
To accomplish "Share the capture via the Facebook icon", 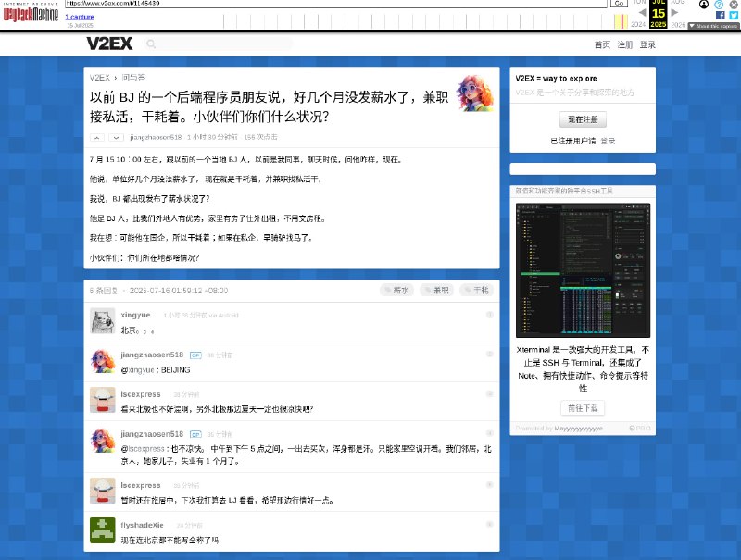I will click(x=721, y=15).
